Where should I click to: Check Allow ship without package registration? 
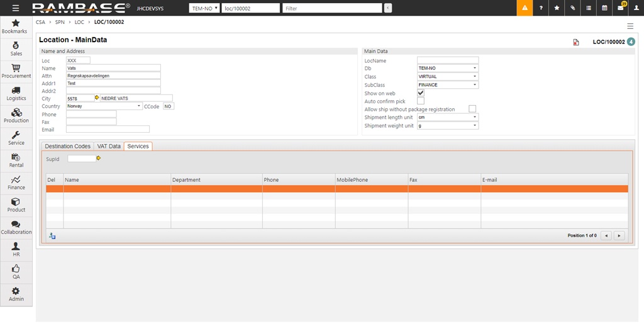pos(472,109)
